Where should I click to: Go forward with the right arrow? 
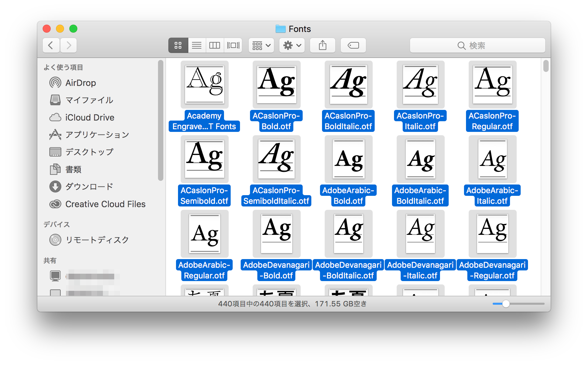click(x=69, y=45)
